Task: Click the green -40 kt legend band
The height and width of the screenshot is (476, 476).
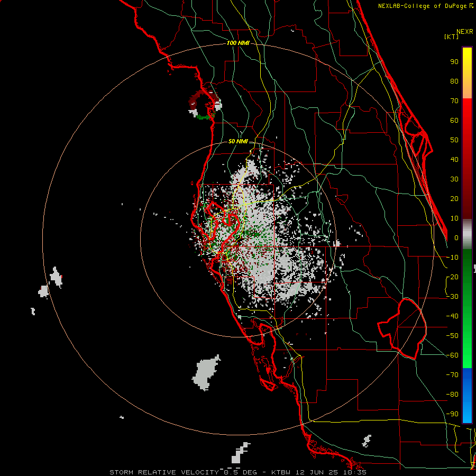Action: (x=467, y=316)
